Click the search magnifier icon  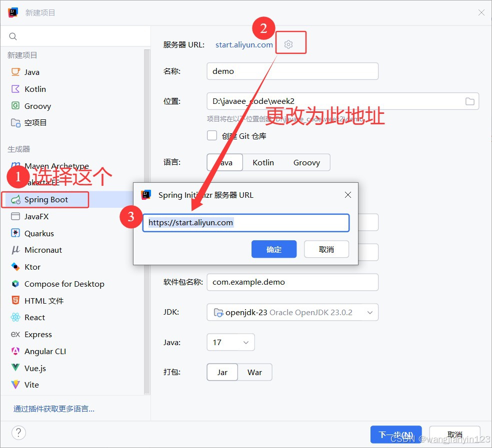click(x=13, y=36)
